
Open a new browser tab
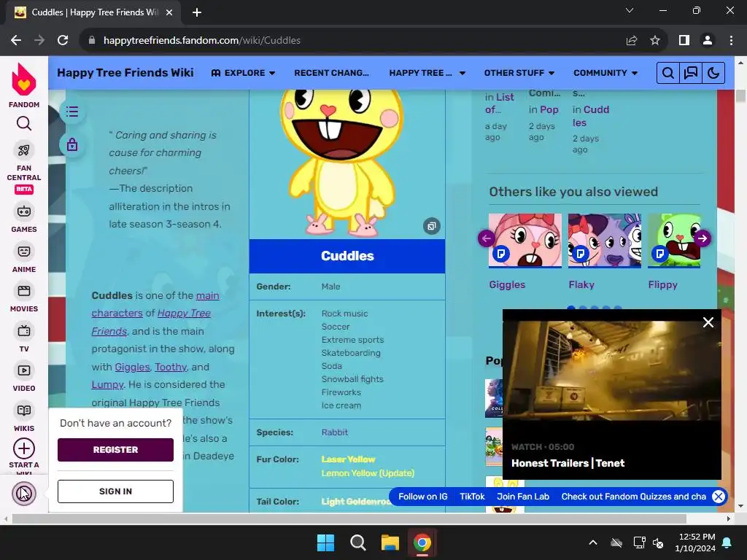pos(197,12)
